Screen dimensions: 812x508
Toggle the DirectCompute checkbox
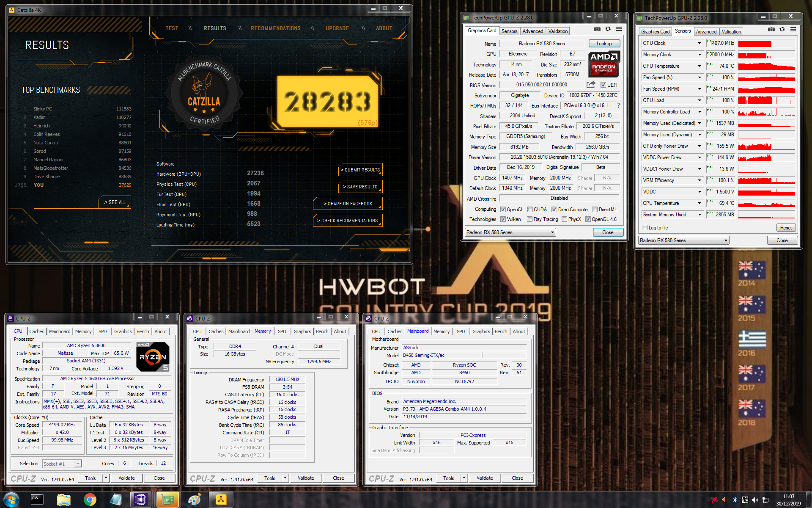pyautogui.click(x=554, y=210)
